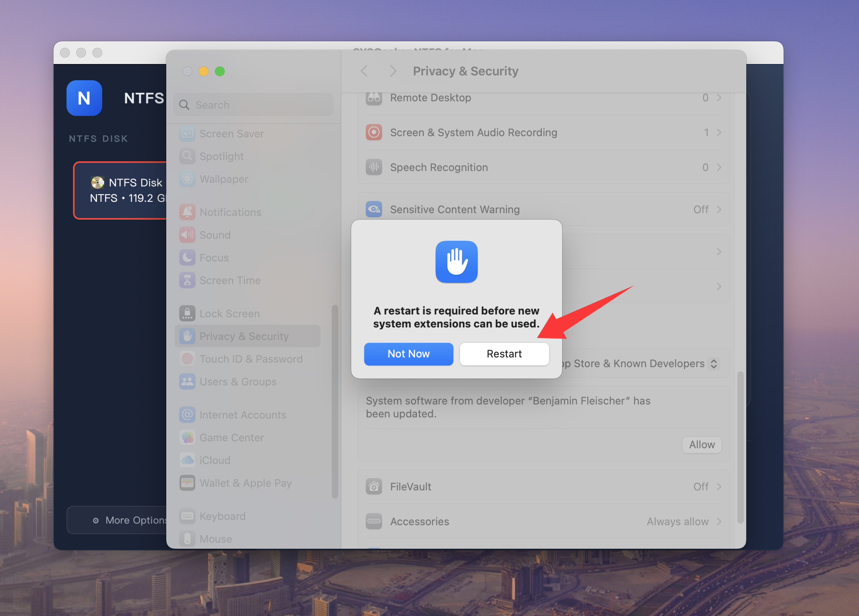Open Notifications settings from the sidebar
This screenshot has height=616, width=859.
pyautogui.click(x=230, y=212)
